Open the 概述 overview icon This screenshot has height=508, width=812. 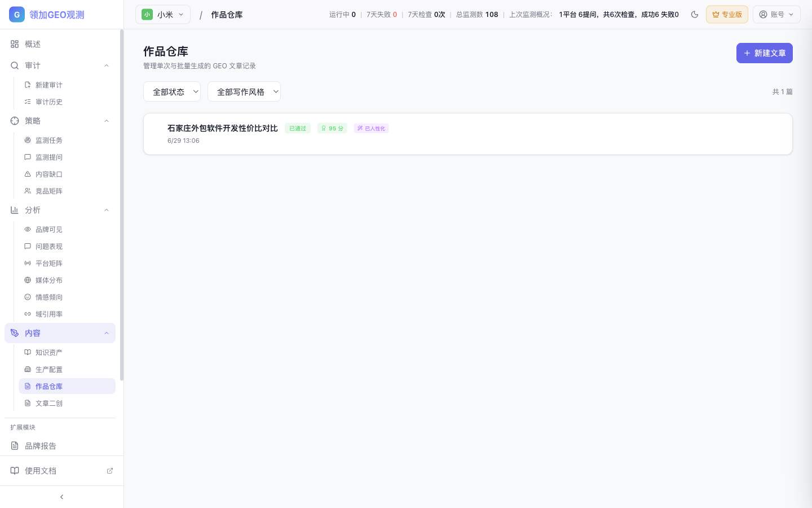[15, 44]
